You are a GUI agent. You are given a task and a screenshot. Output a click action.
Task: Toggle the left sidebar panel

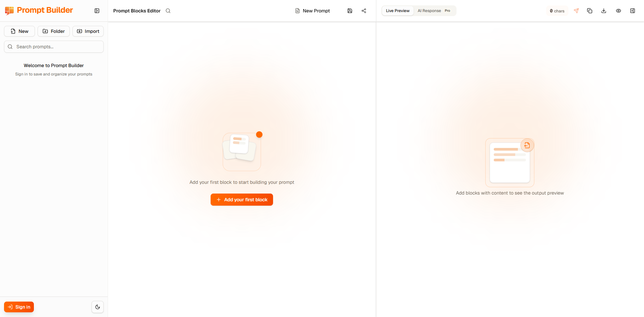click(x=97, y=11)
